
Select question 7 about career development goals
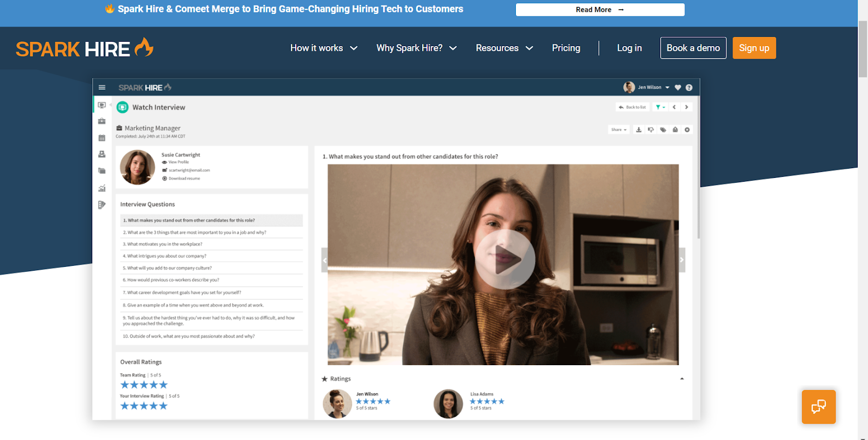tap(212, 292)
